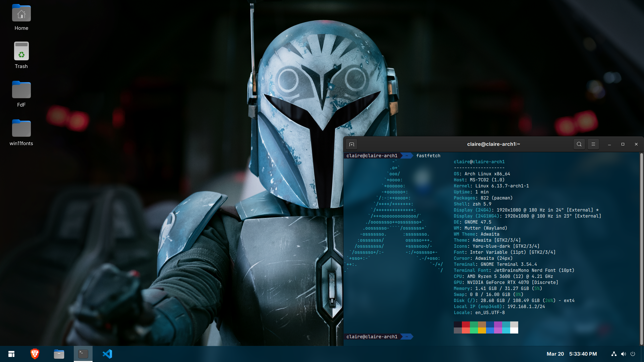The height and width of the screenshot is (362, 644).
Task: Click 'Packages: 822 (pacman)' line
Action: click(x=483, y=198)
